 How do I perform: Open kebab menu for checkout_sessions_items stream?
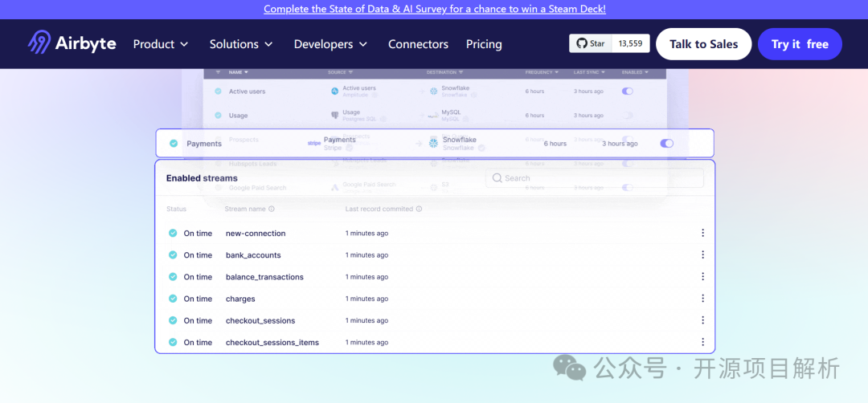click(x=702, y=342)
